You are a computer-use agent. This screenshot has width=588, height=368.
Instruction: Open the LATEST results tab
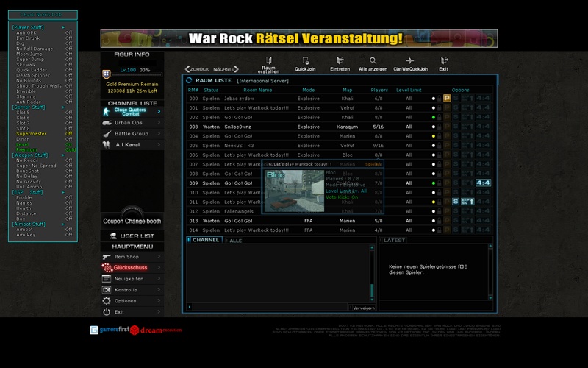click(x=393, y=241)
